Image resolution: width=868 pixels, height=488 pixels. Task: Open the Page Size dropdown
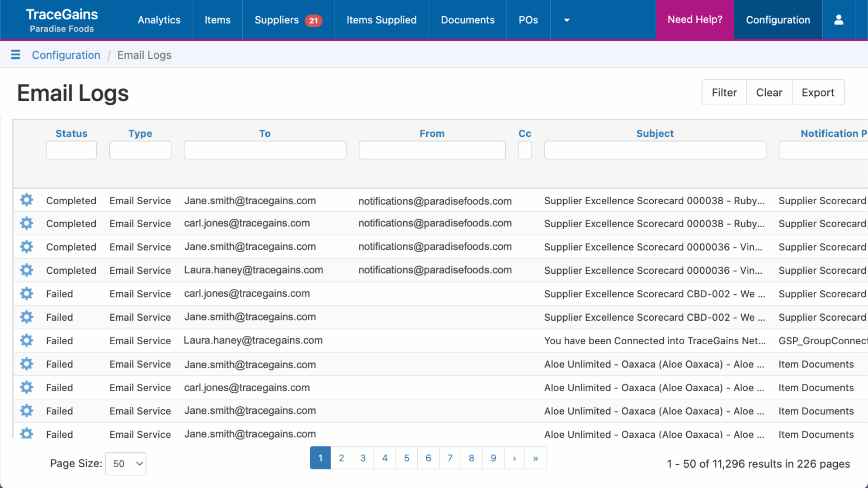(126, 464)
